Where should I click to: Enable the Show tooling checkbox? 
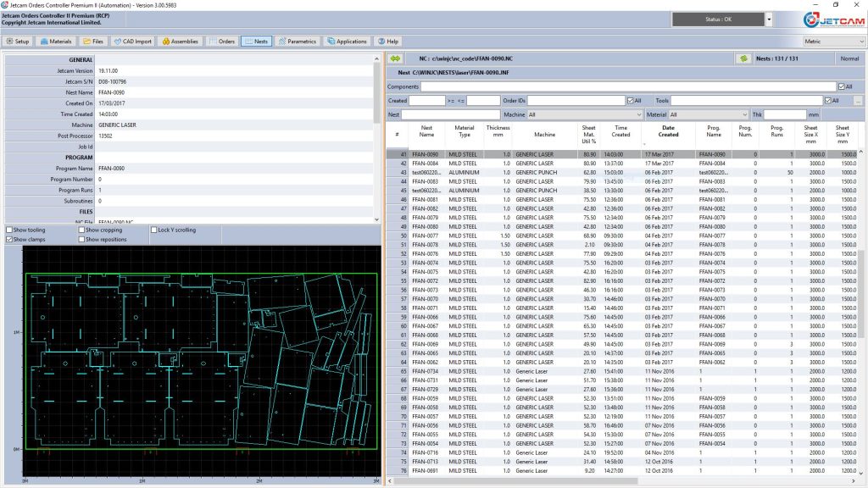9,230
